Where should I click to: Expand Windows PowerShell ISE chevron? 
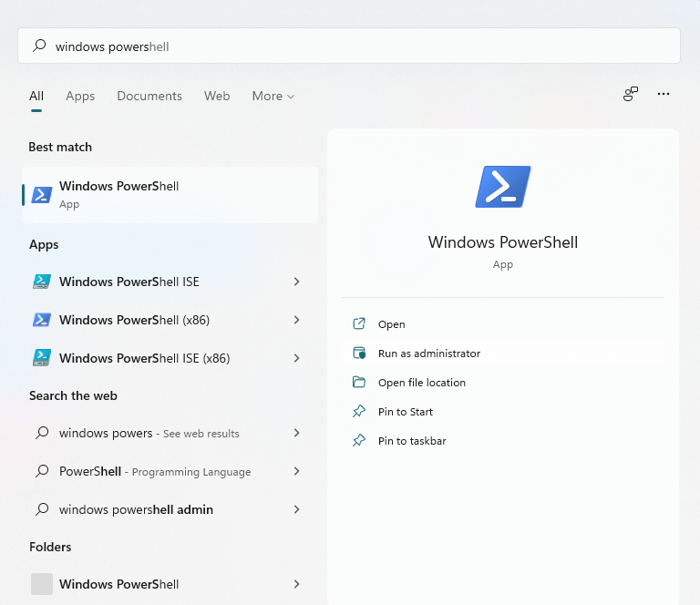pos(296,282)
